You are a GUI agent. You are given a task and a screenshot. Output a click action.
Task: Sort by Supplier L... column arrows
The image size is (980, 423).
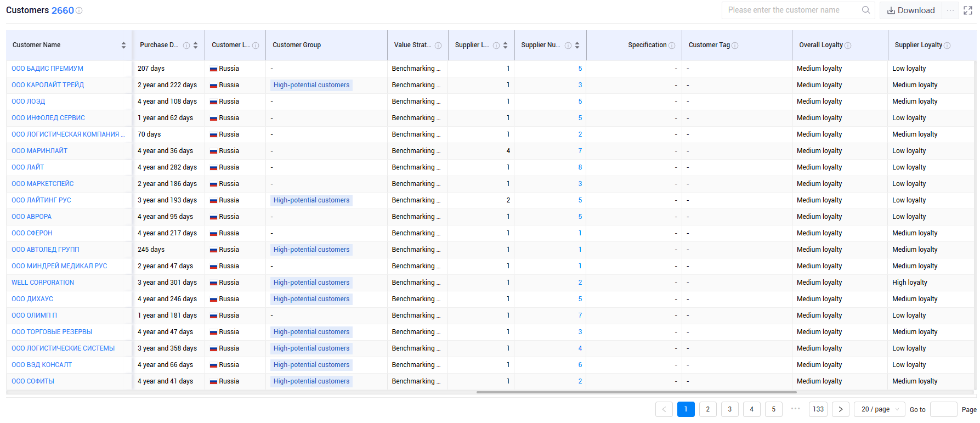click(505, 46)
